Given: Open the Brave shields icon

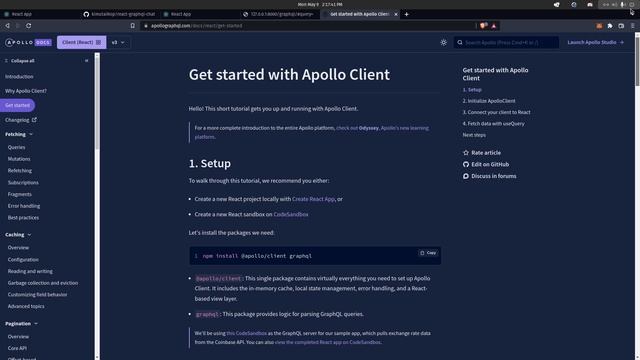Looking at the screenshot, I should click(484, 26).
